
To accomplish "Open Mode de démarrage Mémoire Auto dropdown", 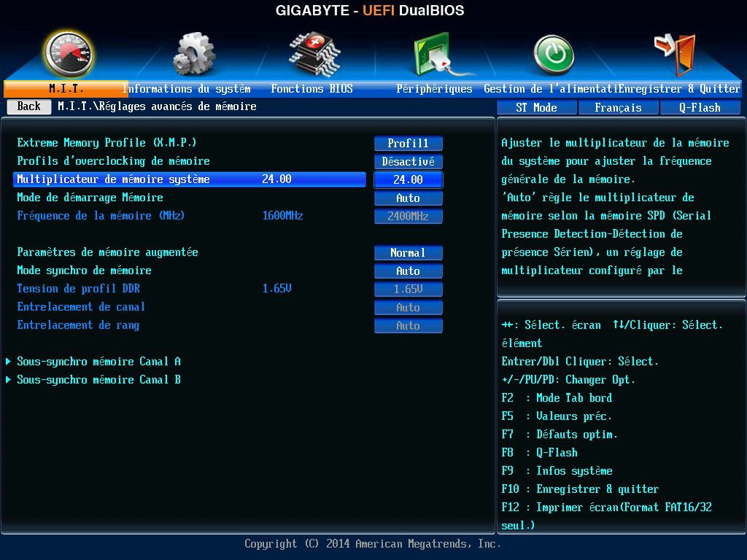I will pyautogui.click(x=409, y=198).
